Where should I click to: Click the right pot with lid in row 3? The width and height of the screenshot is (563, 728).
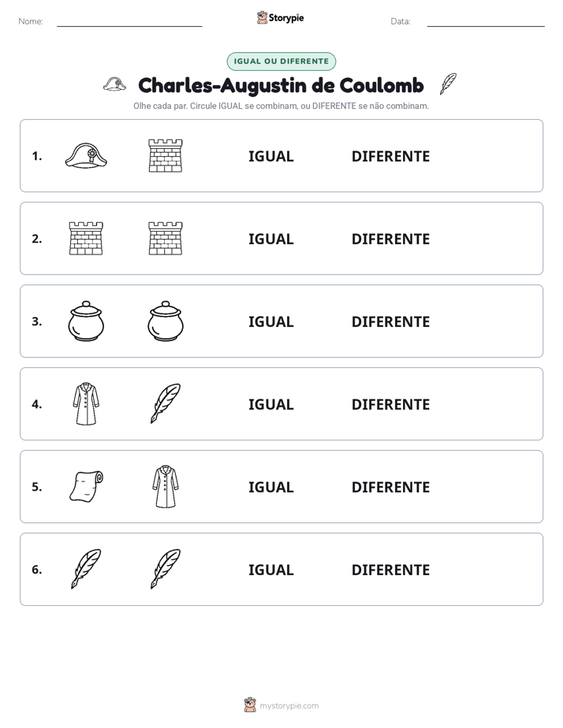[166, 321]
